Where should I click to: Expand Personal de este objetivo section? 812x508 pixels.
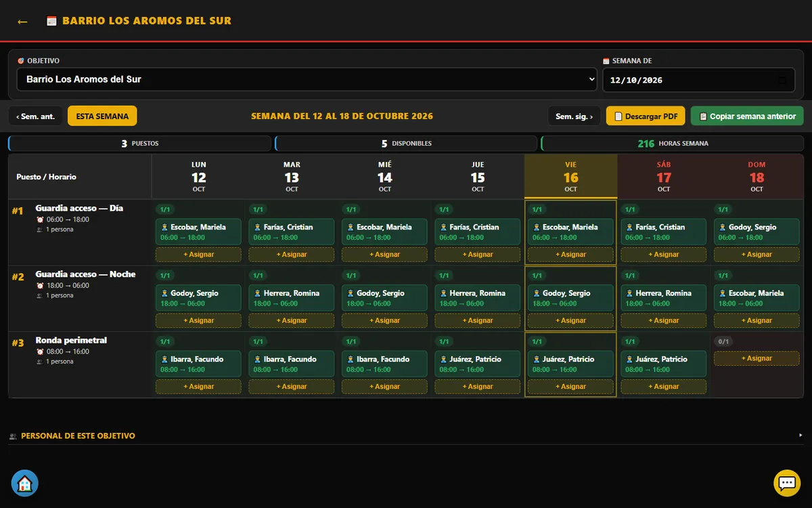point(406,436)
